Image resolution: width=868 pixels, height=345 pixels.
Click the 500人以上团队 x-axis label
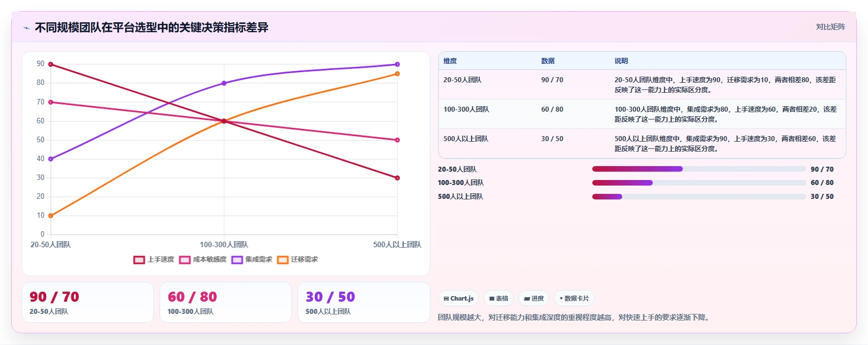(397, 244)
